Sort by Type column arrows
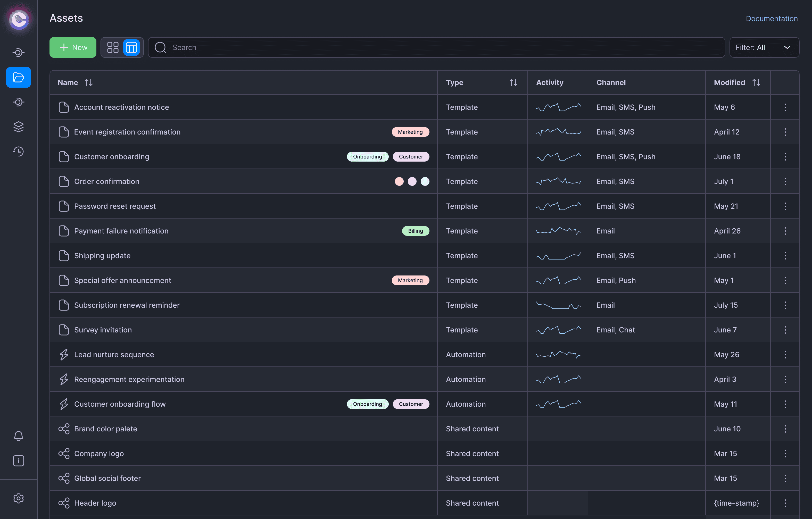Viewport: 812px width, 519px height. point(513,82)
